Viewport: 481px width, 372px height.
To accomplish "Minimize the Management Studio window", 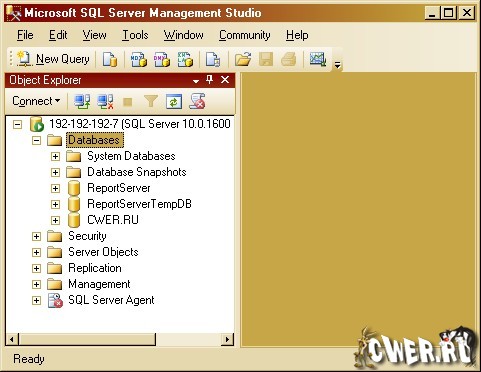I will tap(432, 13).
